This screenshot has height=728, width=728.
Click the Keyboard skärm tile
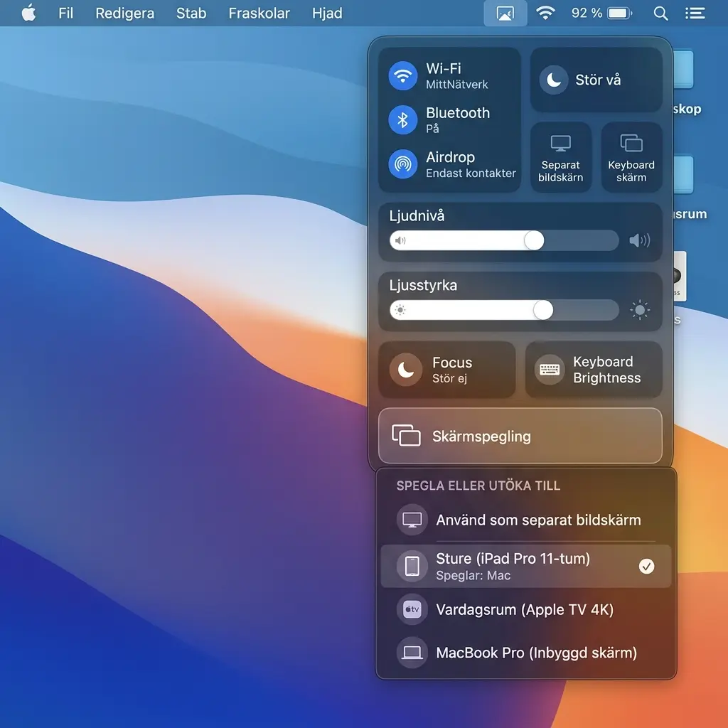click(631, 157)
